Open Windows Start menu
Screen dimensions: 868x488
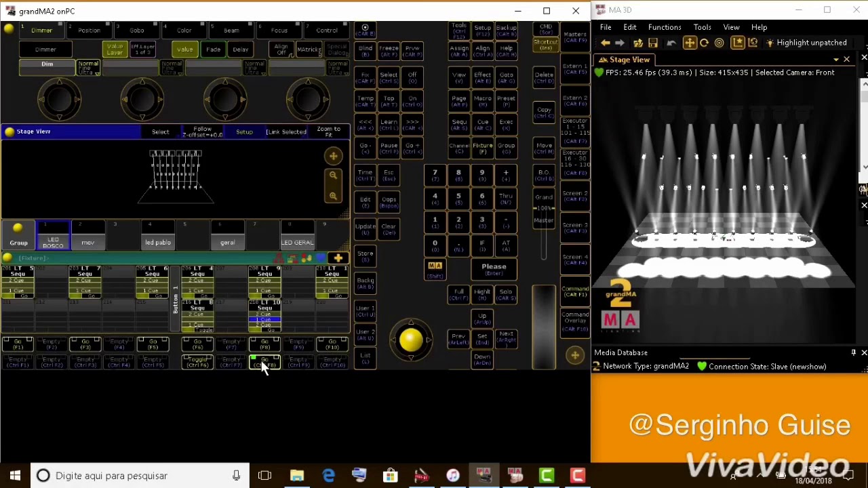(x=15, y=476)
